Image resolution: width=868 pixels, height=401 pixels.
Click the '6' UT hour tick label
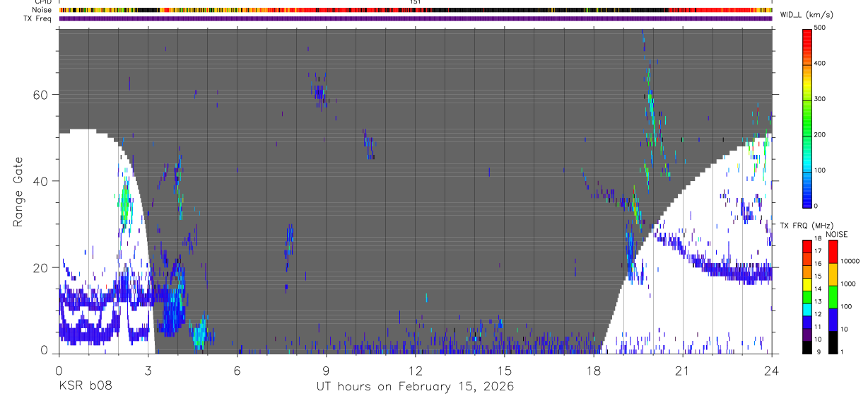pos(237,370)
